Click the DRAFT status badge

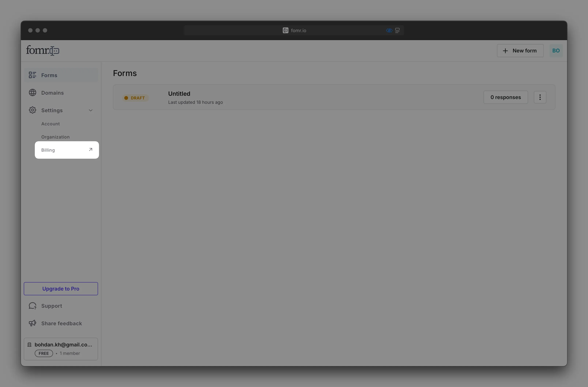(x=135, y=98)
